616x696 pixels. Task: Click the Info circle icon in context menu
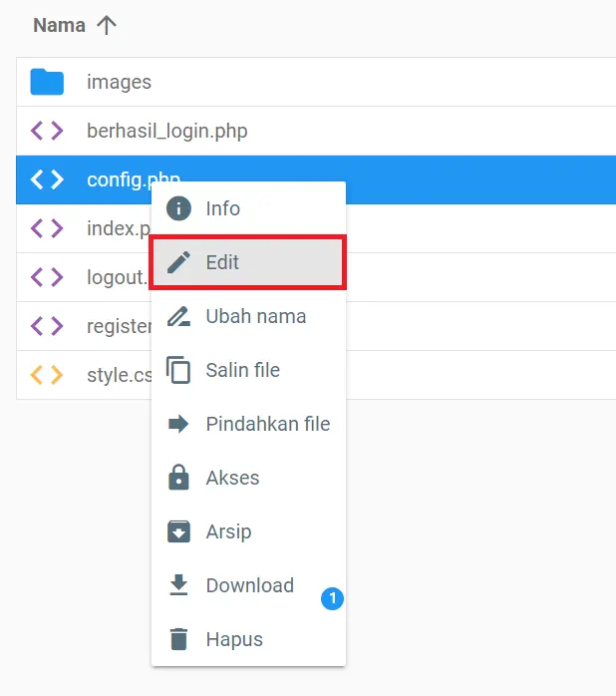178,208
